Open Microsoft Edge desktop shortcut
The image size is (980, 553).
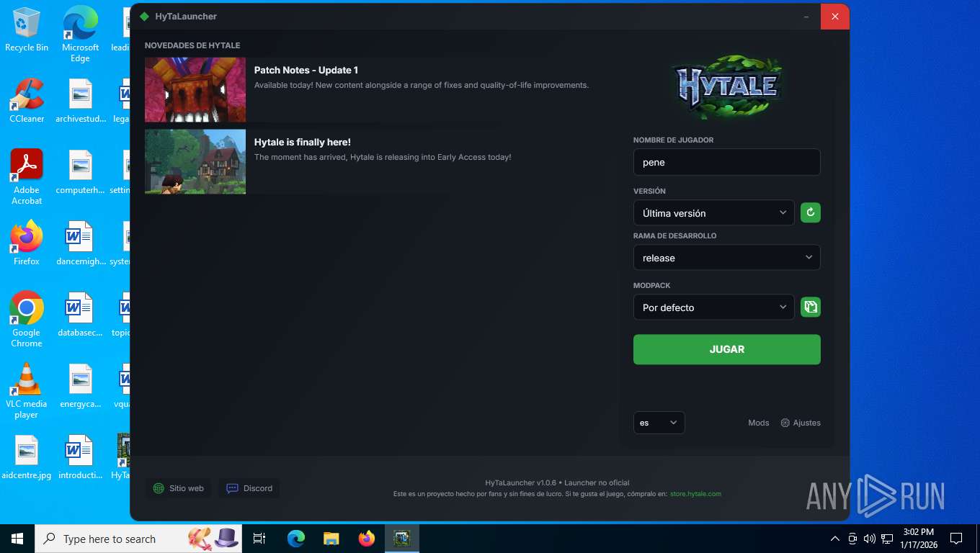pyautogui.click(x=80, y=35)
